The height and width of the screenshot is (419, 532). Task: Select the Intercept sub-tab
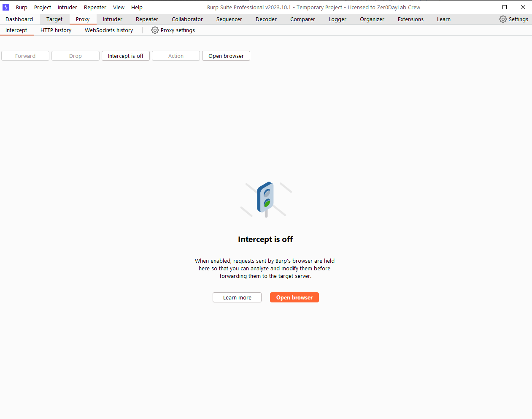click(x=16, y=30)
